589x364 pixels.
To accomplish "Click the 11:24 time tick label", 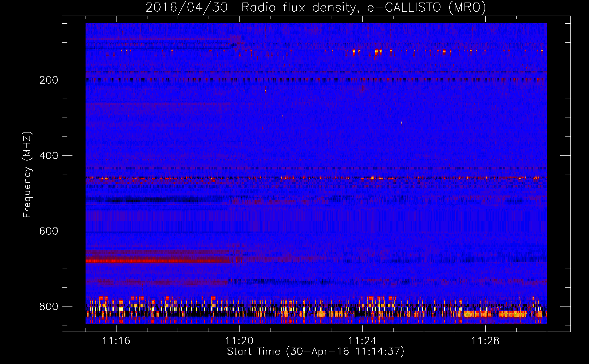I will pyautogui.click(x=362, y=341).
